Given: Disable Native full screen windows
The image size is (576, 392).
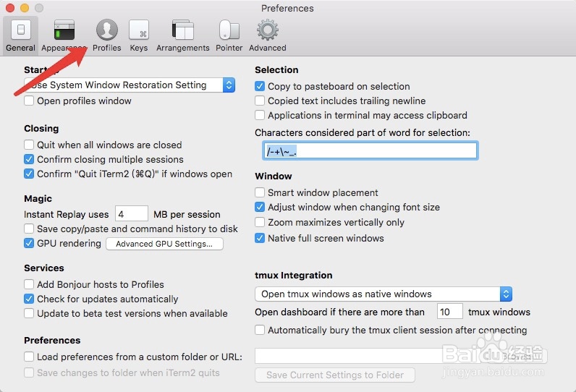Looking at the screenshot, I should coord(260,238).
